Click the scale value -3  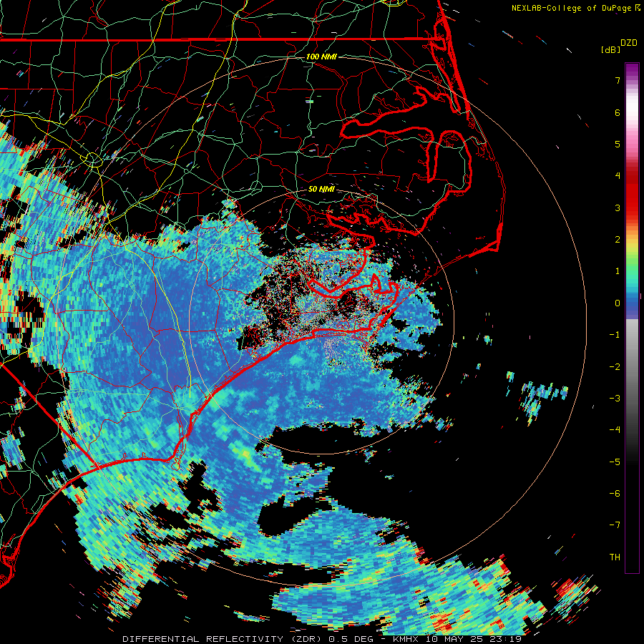[x=615, y=399]
